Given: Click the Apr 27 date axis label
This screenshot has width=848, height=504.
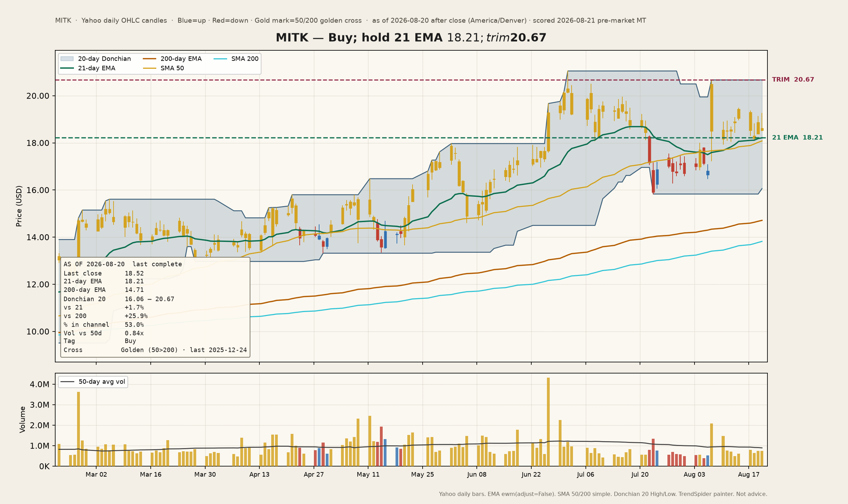Looking at the screenshot, I should (314, 474).
